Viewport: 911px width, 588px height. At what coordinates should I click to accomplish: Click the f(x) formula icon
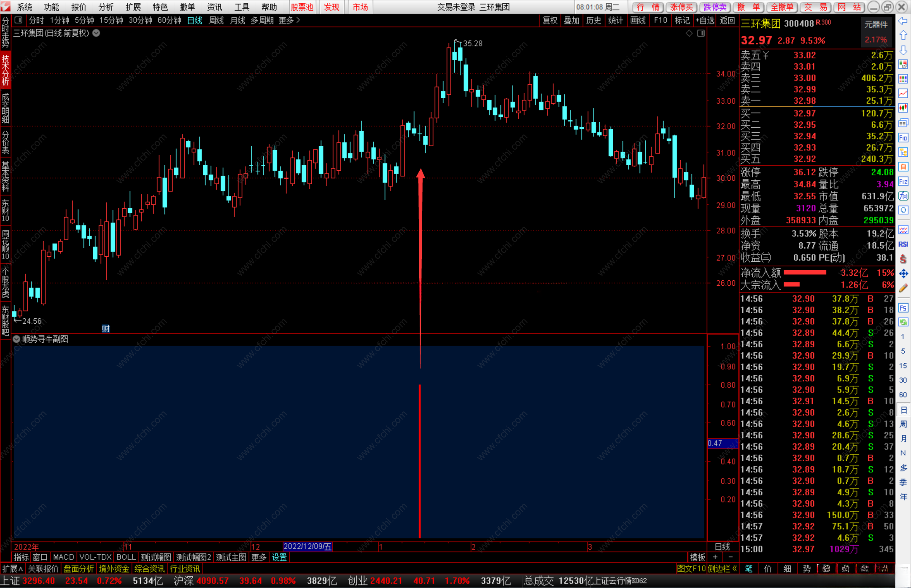903,196
